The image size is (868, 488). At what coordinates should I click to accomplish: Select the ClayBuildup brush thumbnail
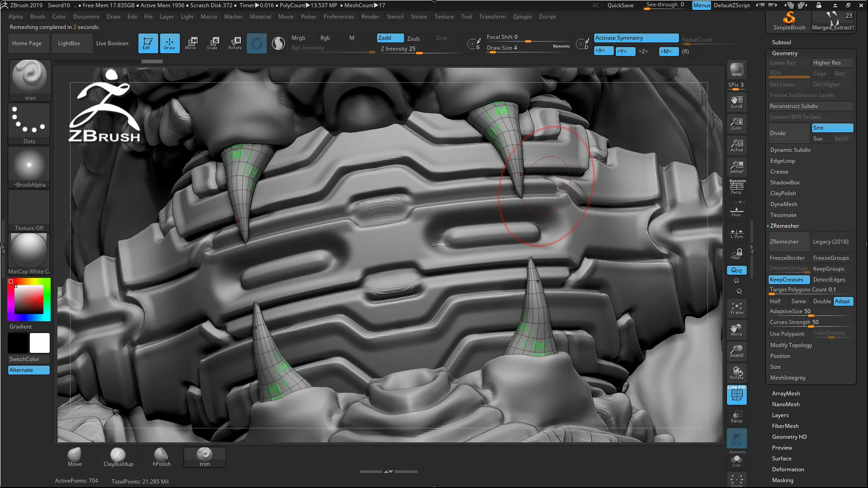coord(118,456)
